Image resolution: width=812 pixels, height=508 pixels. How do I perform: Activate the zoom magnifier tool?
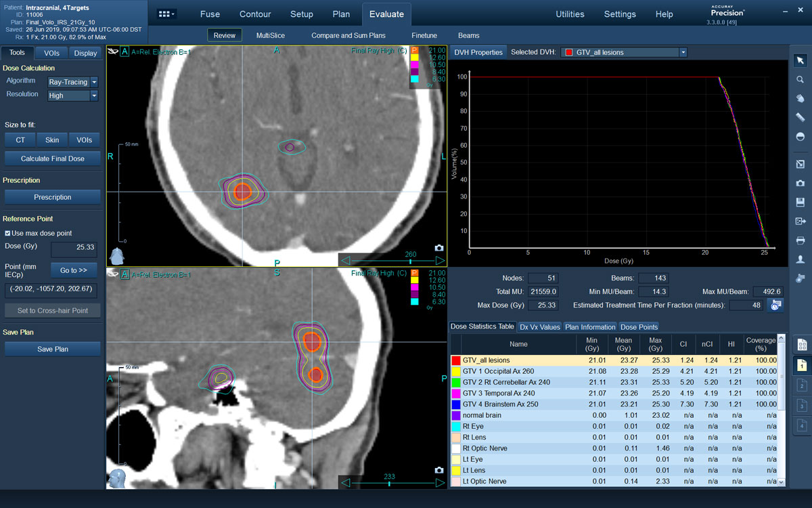(800, 79)
